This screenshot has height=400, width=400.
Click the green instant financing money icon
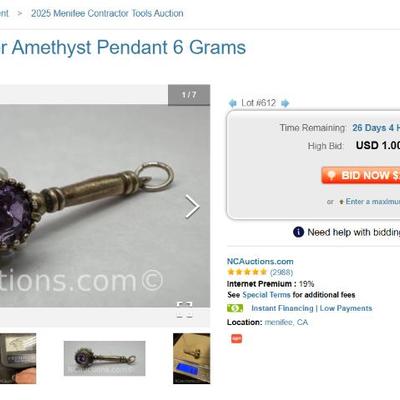pos(235,308)
